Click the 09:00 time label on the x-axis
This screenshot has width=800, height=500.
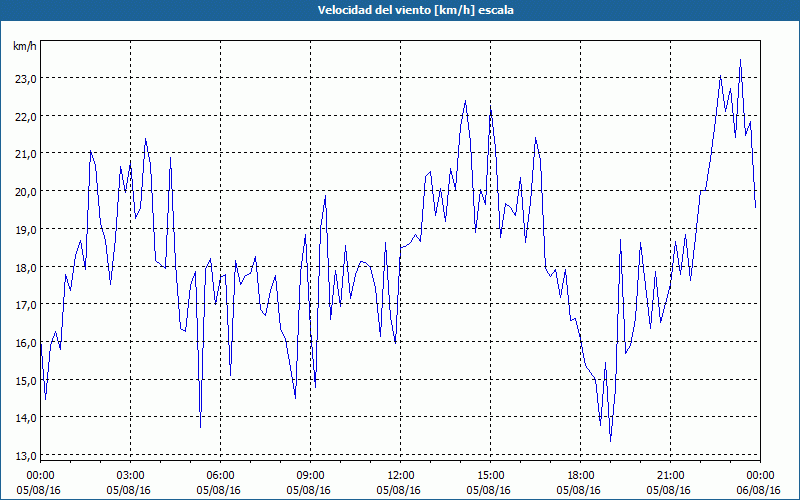point(310,476)
